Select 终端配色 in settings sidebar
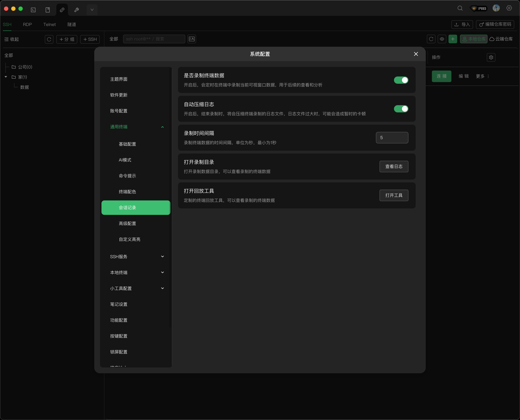The width and height of the screenshot is (520, 420). (127, 192)
